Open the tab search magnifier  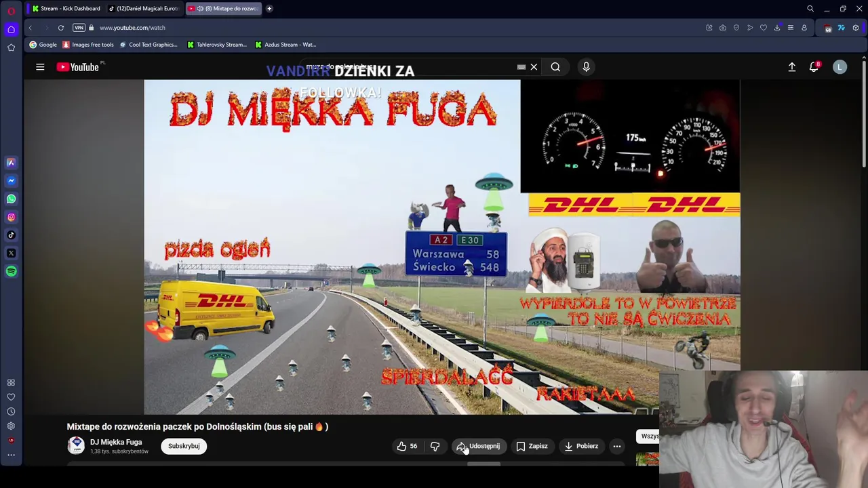pyautogui.click(x=810, y=9)
